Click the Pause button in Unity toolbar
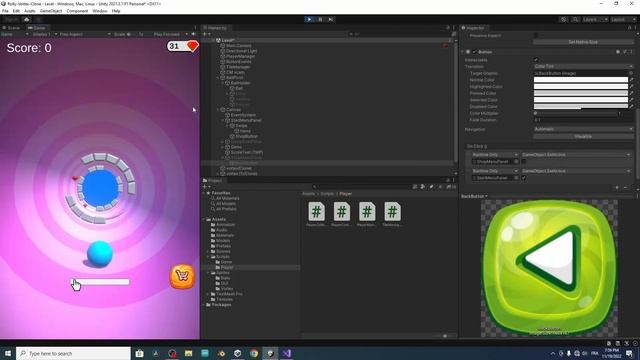The height and width of the screenshot is (360, 640). pyautogui.click(x=320, y=19)
